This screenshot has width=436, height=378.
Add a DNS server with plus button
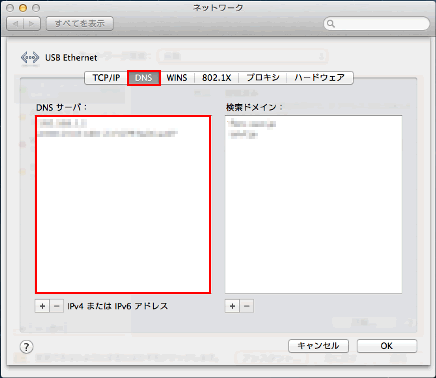tap(42, 306)
